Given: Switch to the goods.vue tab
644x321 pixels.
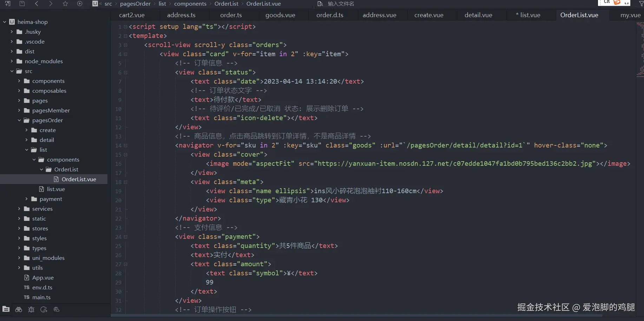Looking at the screenshot, I should click(280, 15).
